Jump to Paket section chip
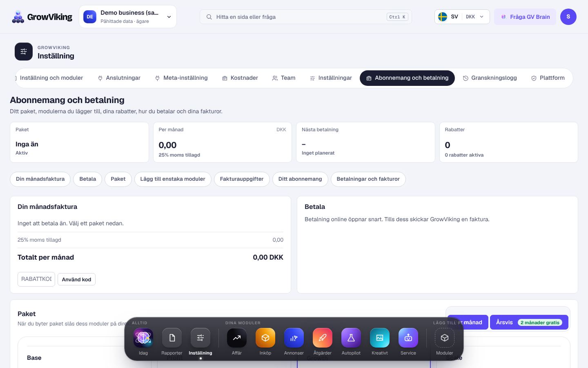The height and width of the screenshot is (368, 588). point(118,179)
